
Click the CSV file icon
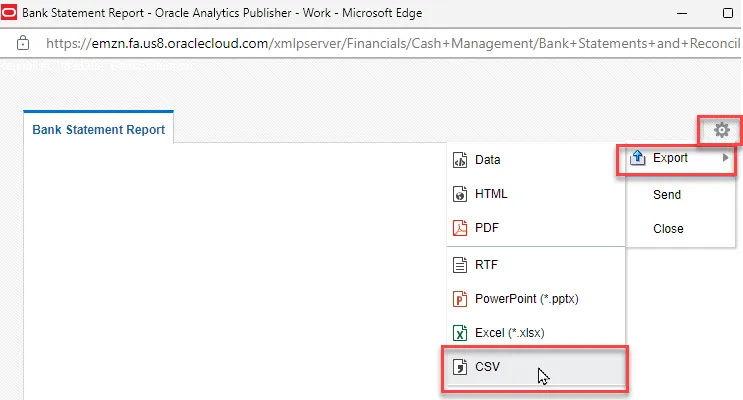460,367
